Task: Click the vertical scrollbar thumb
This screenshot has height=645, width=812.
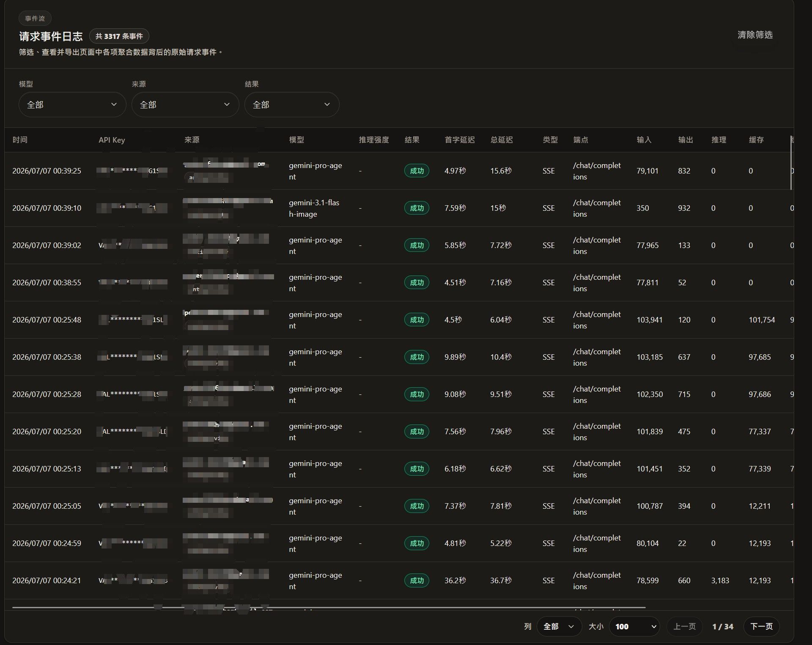Action: [791, 163]
